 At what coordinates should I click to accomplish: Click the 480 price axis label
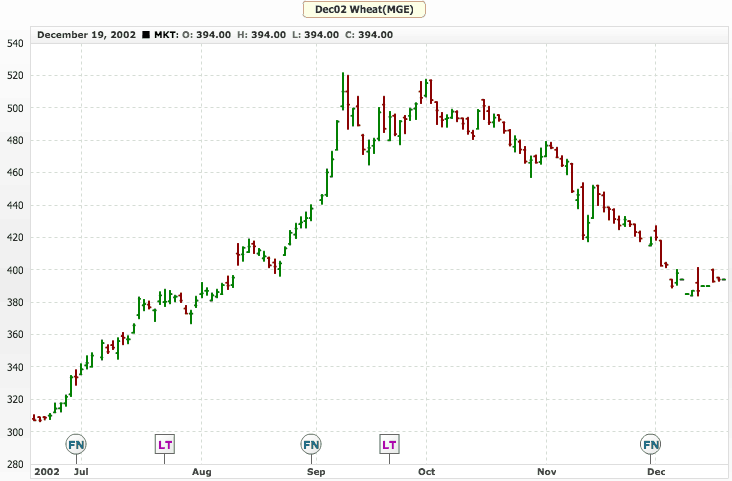[x=15, y=141]
